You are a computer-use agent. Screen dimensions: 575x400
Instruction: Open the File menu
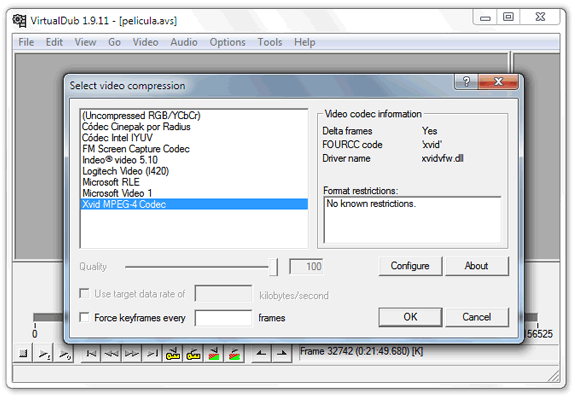(x=26, y=42)
